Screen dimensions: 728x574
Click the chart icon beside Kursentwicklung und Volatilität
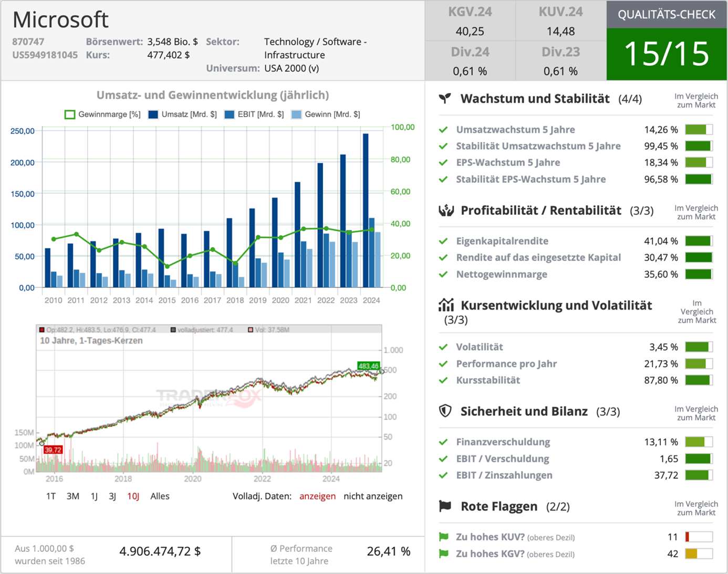point(446,305)
